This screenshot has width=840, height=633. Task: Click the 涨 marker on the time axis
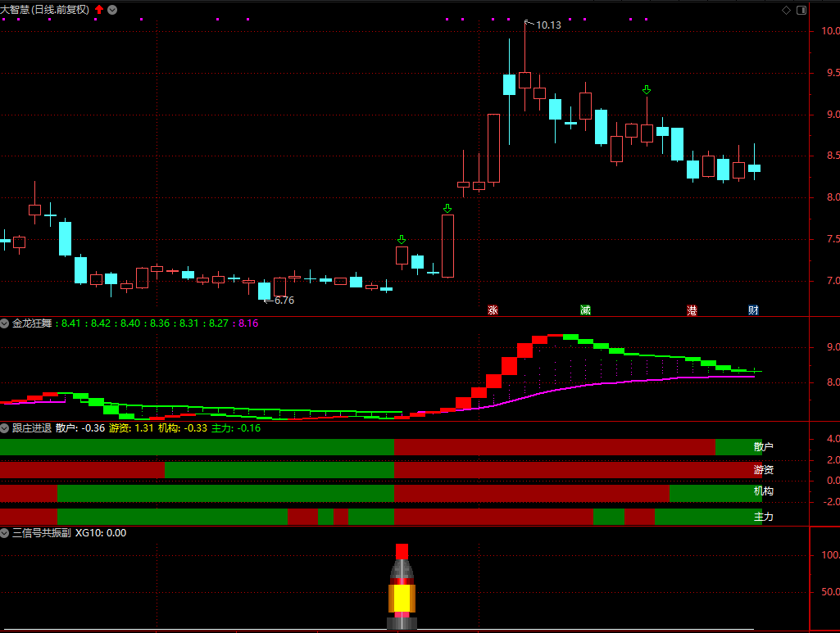[x=493, y=310]
